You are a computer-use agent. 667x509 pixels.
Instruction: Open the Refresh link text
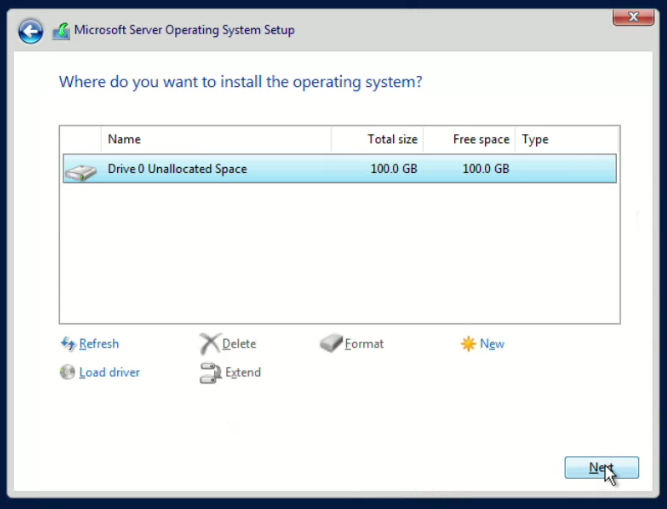tap(99, 344)
